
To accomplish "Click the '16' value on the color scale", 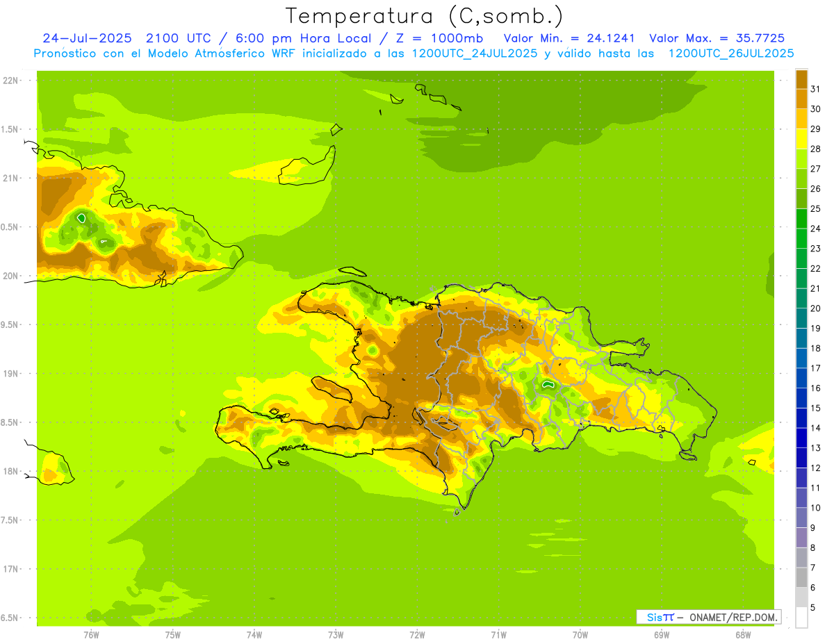I will pos(815,388).
